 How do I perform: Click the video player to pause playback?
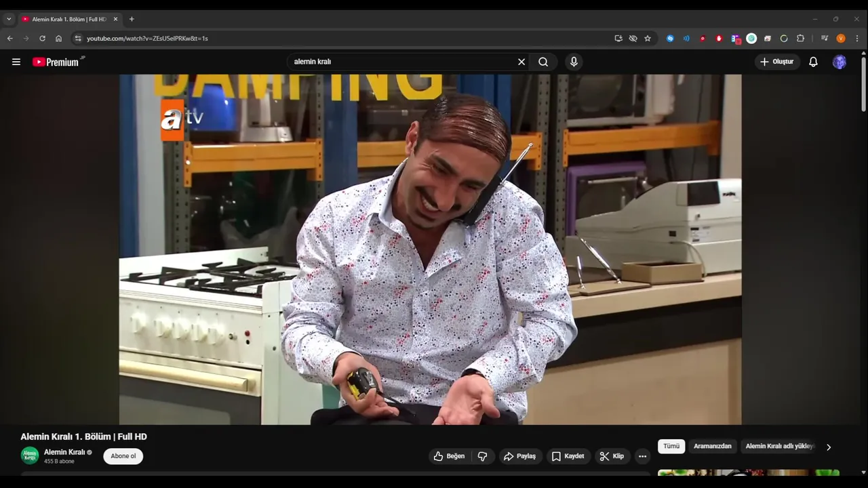coord(430,249)
